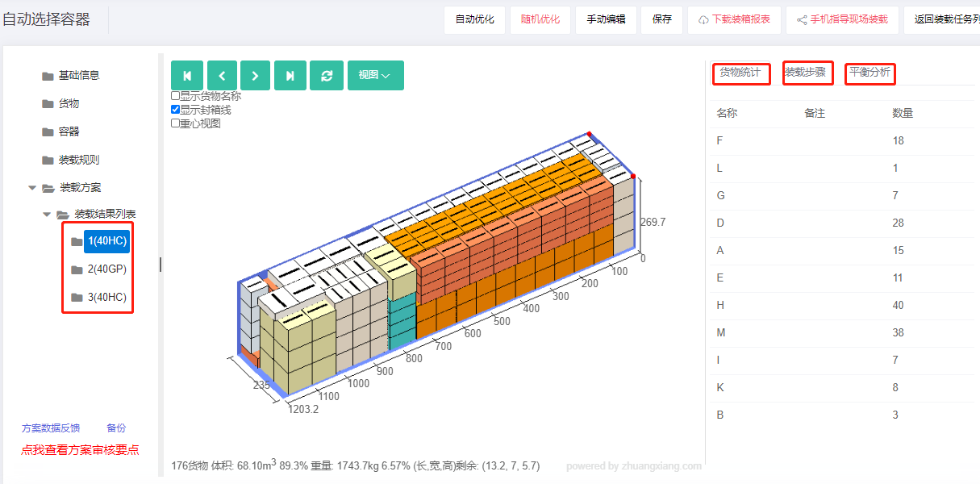This screenshot has height=484, width=980.
Task: Switch to the 装载步骤 tab
Action: pos(807,73)
